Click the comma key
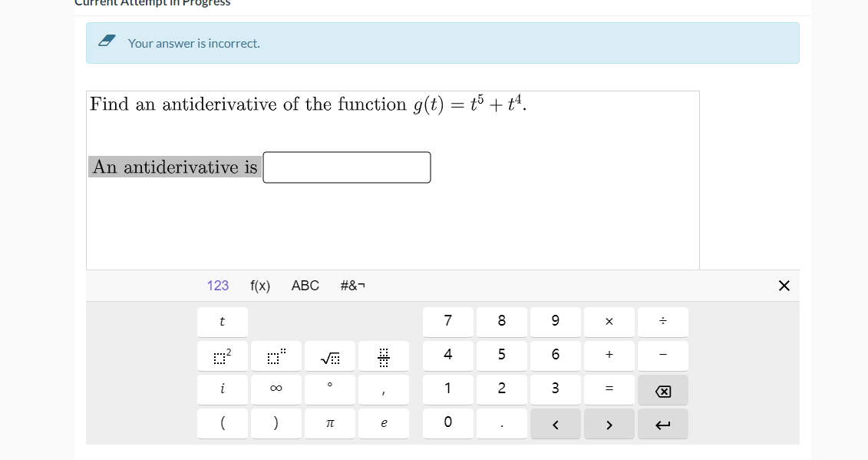This screenshot has height=460, width=868. [384, 389]
